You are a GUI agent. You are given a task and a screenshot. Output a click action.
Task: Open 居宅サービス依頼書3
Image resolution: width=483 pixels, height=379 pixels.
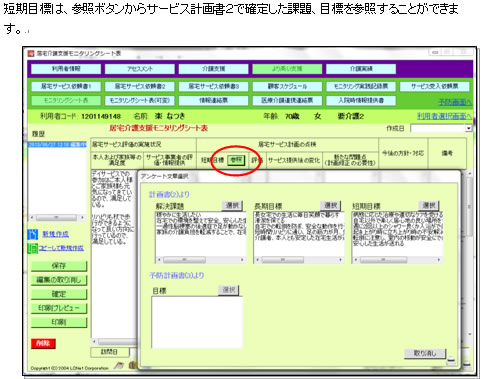pyautogui.click(x=213, y=86)
